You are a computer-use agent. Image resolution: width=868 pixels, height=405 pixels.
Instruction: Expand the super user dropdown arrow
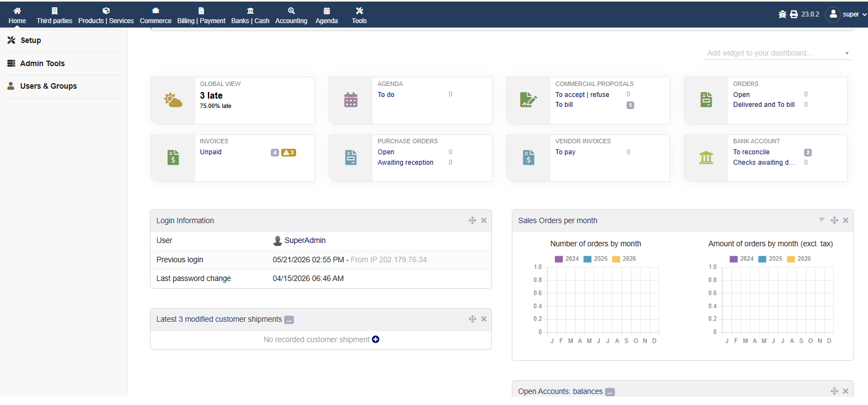pos(864,15)
